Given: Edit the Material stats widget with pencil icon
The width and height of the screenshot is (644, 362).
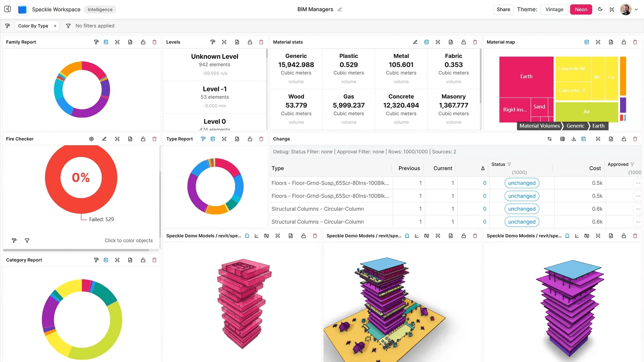Looking at the screenshot, I should click(x=415, y=42).
